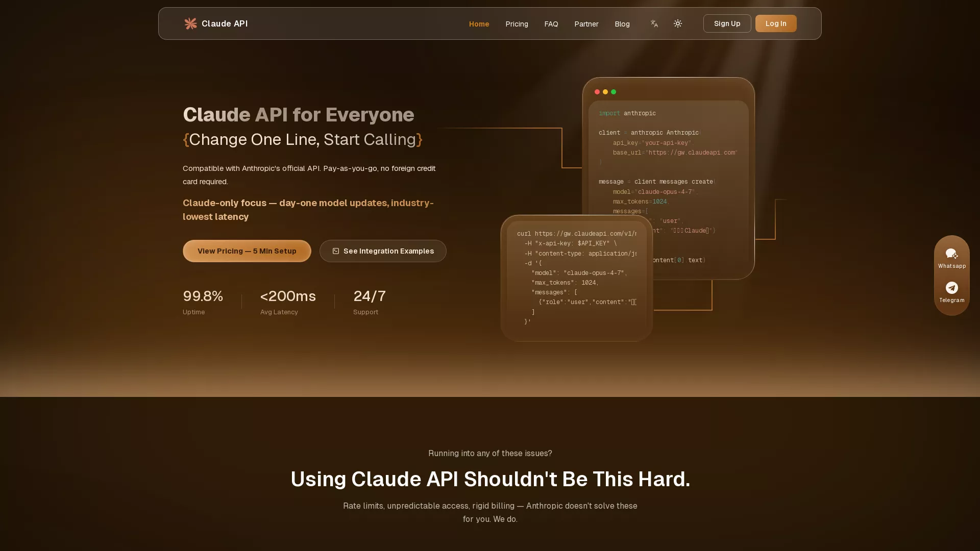Open the Blog navigation item

[622, 24]
